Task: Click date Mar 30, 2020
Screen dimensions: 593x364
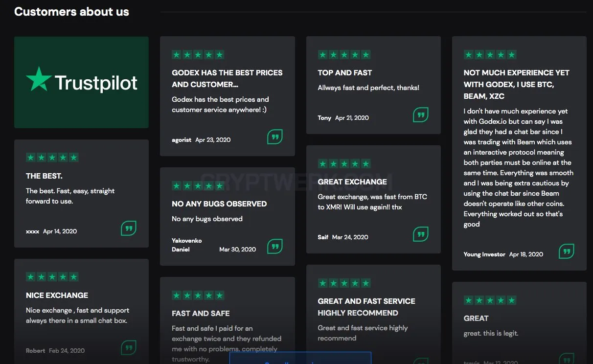Action: tap(237, 250)
